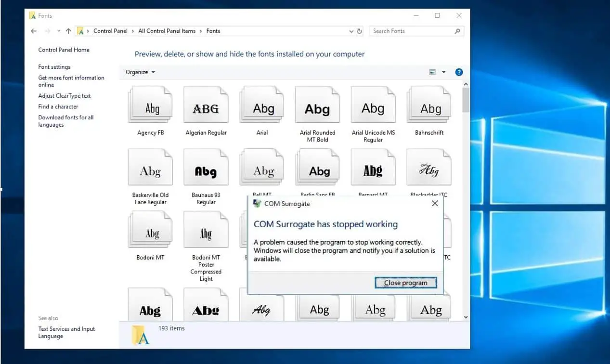Click All Control Panel Items breadcrumb
This screenshot has width=610, height=364.
pyautogui.click(x=167, y=31)
